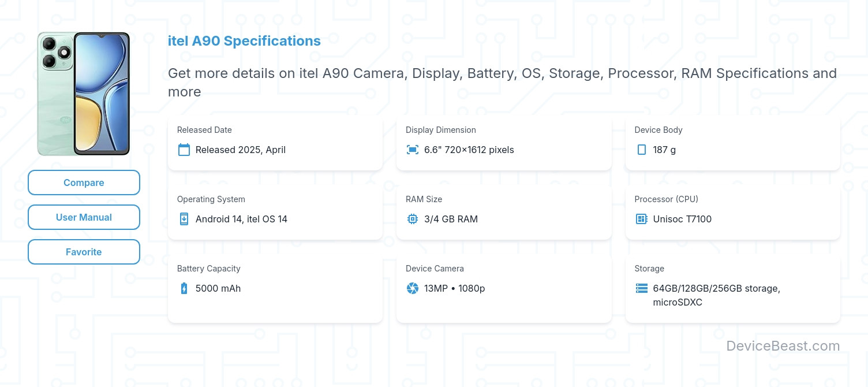Screen dimensions: 868x387
Task: Click the battery icon next to 5000 mAh
Action: pyautogui.click(x=184, y=288)
